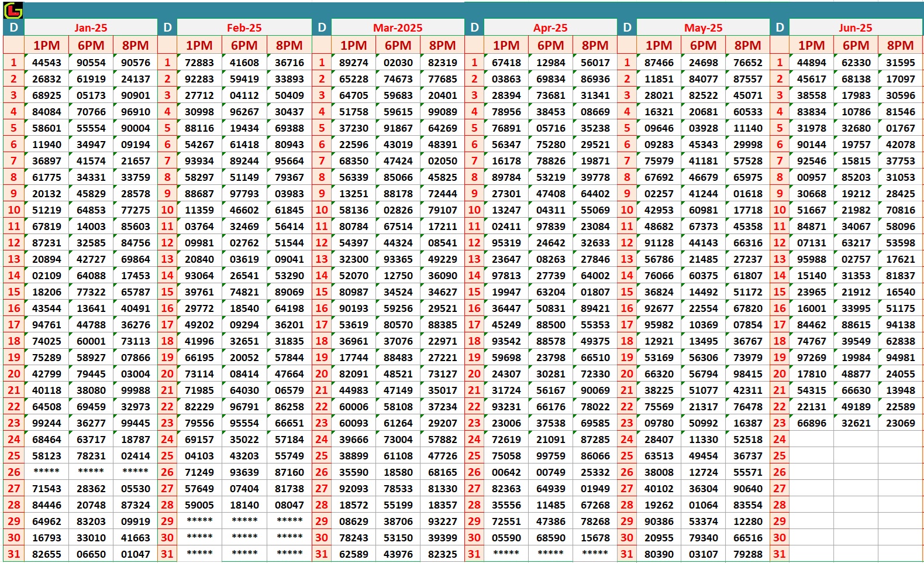Click the 8PM column header under Mar-2025
The height and width of the screenshot is (563, 924).
[x=442, y=45]
